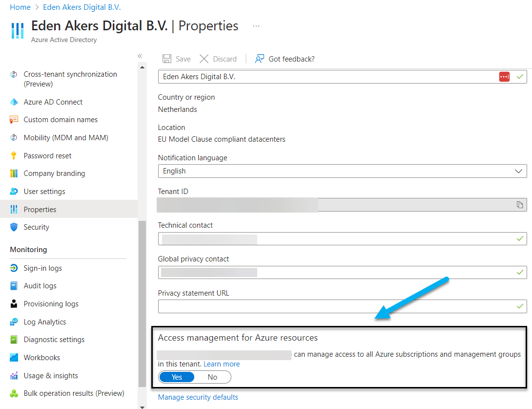Click the Security shield icon
The width and height of the screenshot is (532, 409).
14,227
